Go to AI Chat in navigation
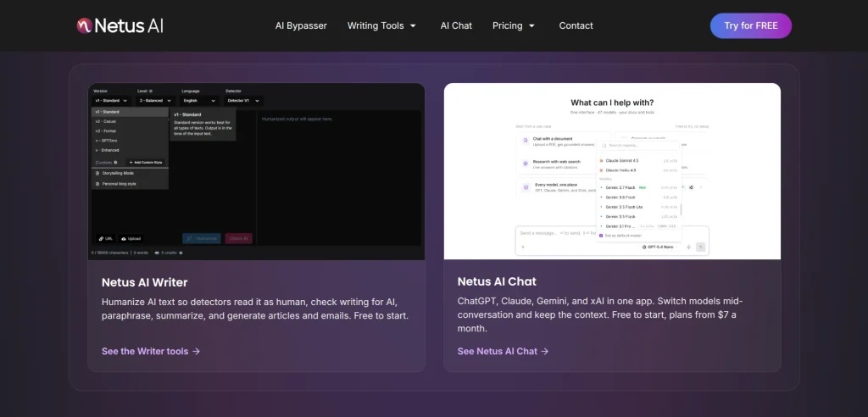868x417 pixels. point(456,25)
